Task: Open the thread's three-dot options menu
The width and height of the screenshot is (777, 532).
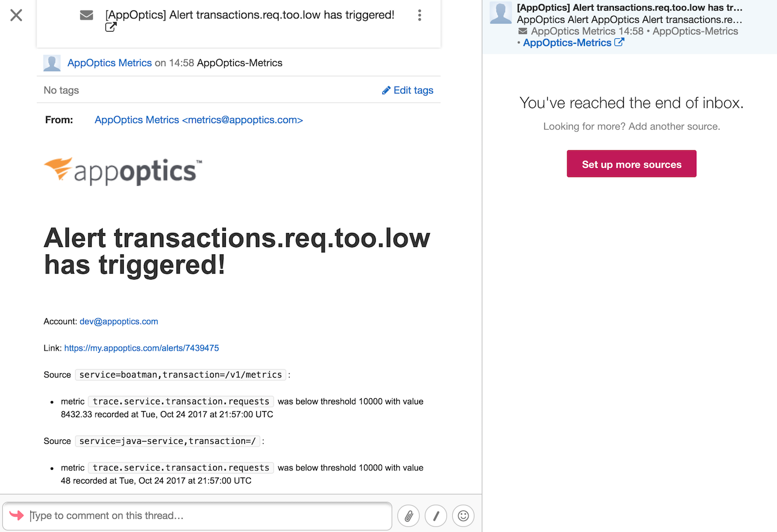Action: pyautogui.click(x=420, y=15)
